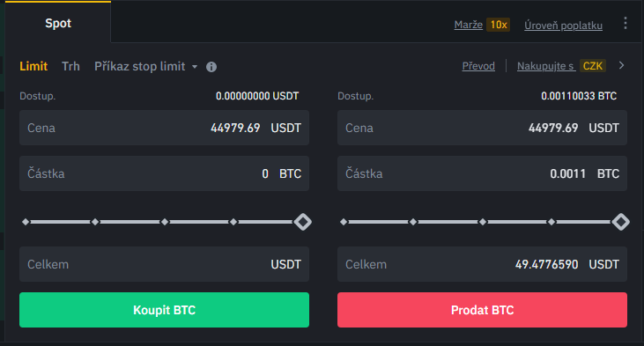The image size is (644, 346).
Task: Click the sell-side Celkem USDT total field
Action: coord(482,264)
